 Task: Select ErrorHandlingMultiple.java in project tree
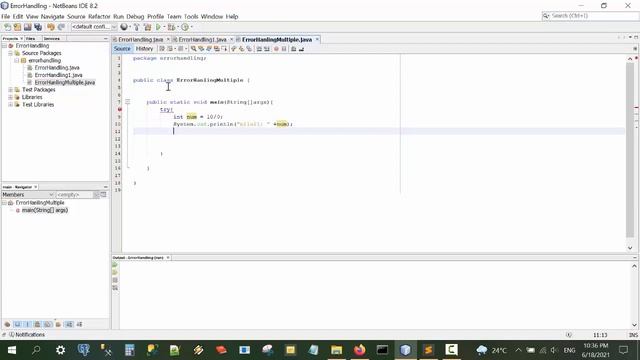[64, 82]
